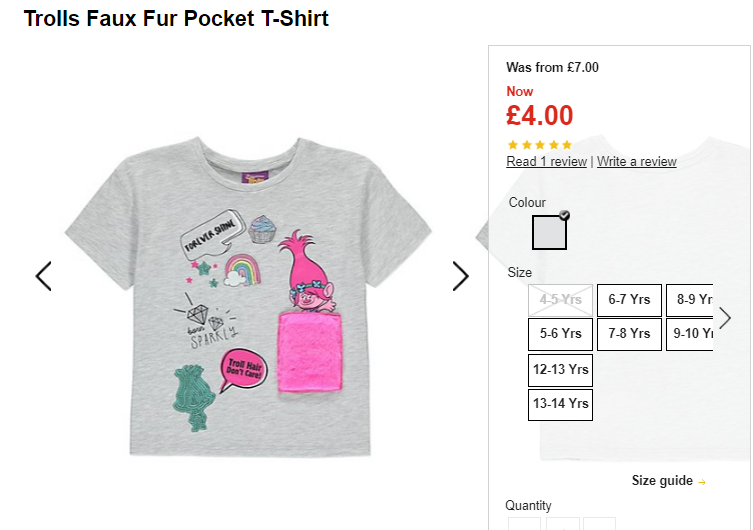Open the Read 1 review link
The width and height of the screenshot is (753, 530).
coord(547,162)
